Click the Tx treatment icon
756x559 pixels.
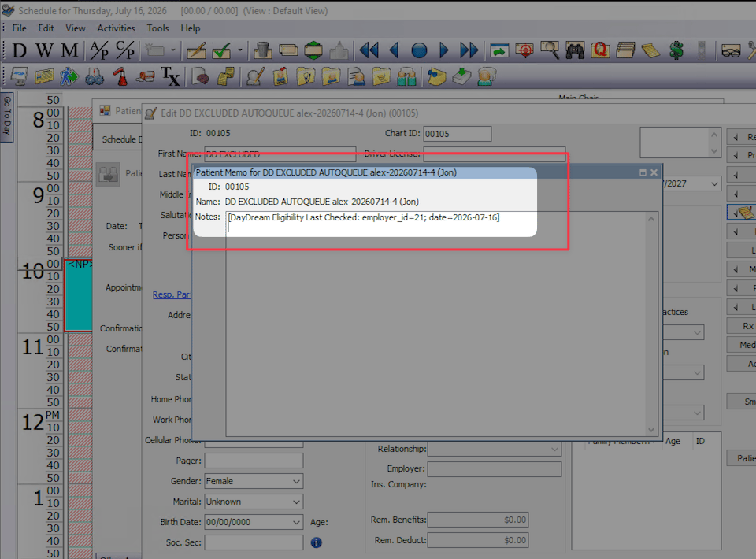[x=170, y=76]
